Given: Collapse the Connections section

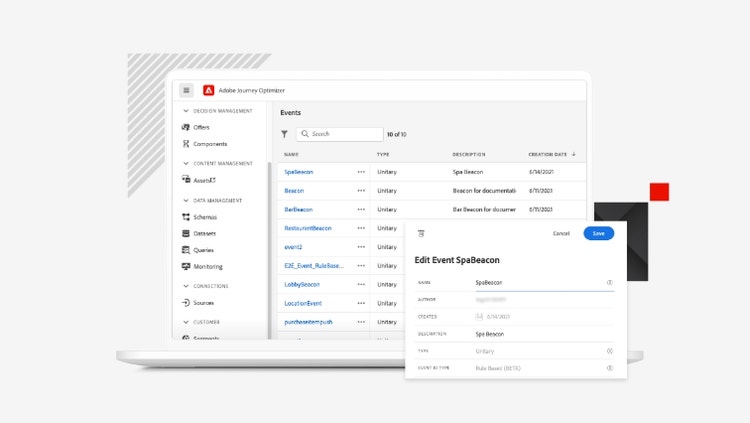Looking at the screenshot, I should [x=184, y=286].
